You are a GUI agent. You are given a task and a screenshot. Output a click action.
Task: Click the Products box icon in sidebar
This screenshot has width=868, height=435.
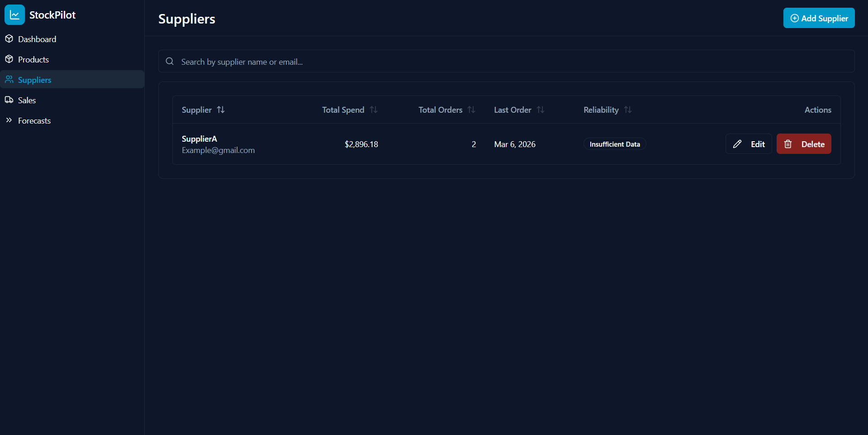(x=9, y=59)
